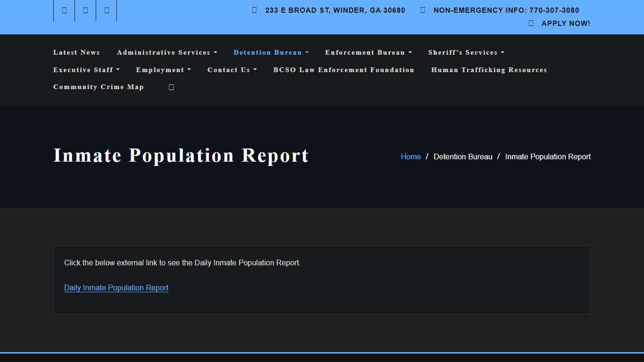
Task: Expand the Enforcement Bureau dropdown
Action: 368,52
